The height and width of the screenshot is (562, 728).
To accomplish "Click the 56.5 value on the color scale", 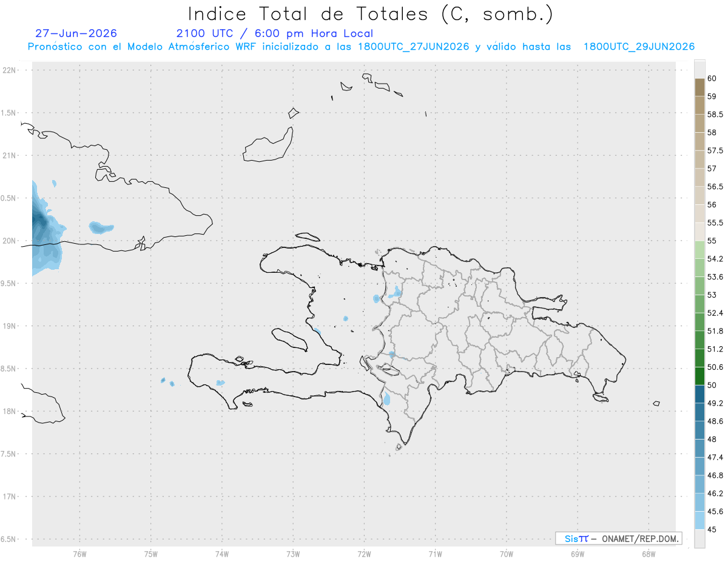I will [715, 187].
